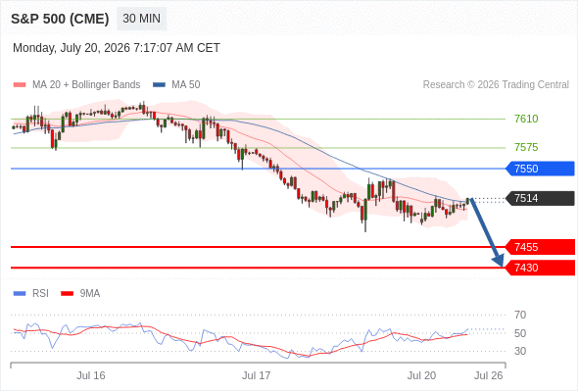
Task: Click the RSI 70 level label
Action: coord(520,315)
